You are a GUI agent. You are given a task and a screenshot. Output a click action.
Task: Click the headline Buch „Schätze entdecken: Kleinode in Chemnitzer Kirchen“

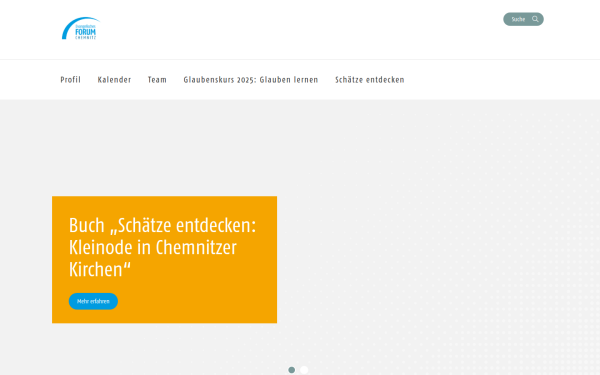162,247
